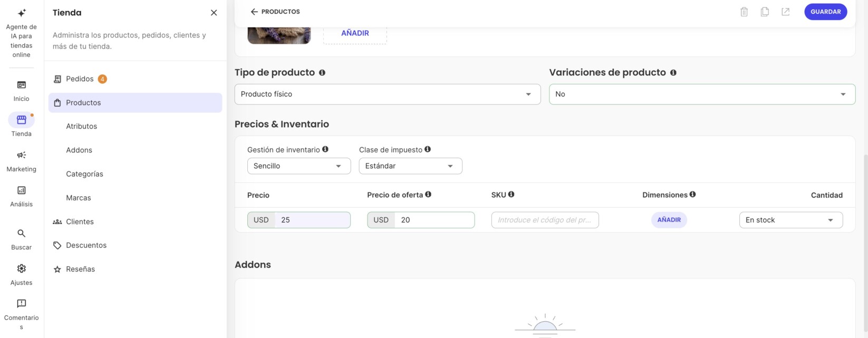Image resolution: width=868 pixels, height=338 pixels.
Task: Expand En stock quantity dropdown
Action: pyautogui.click(x=791, y=220)
